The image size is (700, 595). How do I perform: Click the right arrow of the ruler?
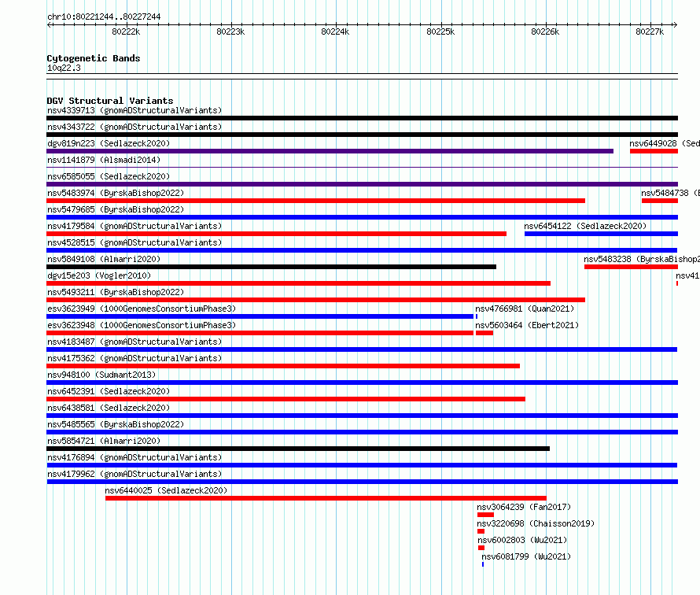point(675,24)
